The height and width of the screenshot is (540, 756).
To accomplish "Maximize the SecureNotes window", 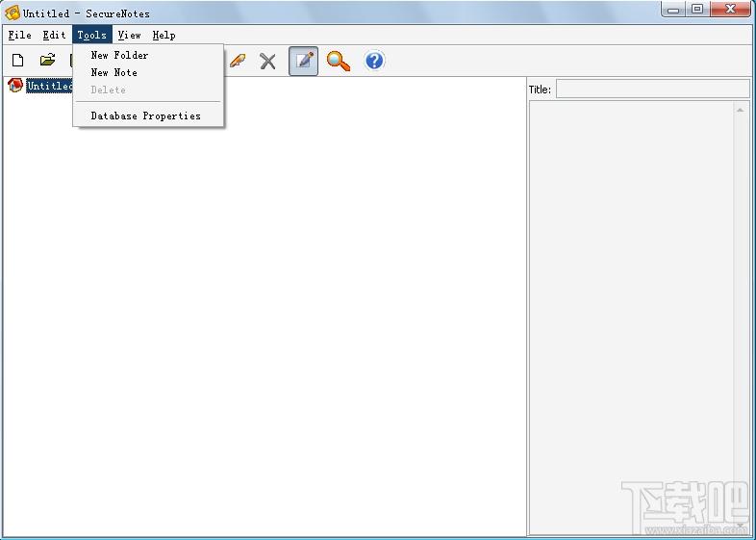I will pyautogui.click(x=697, y=10).
